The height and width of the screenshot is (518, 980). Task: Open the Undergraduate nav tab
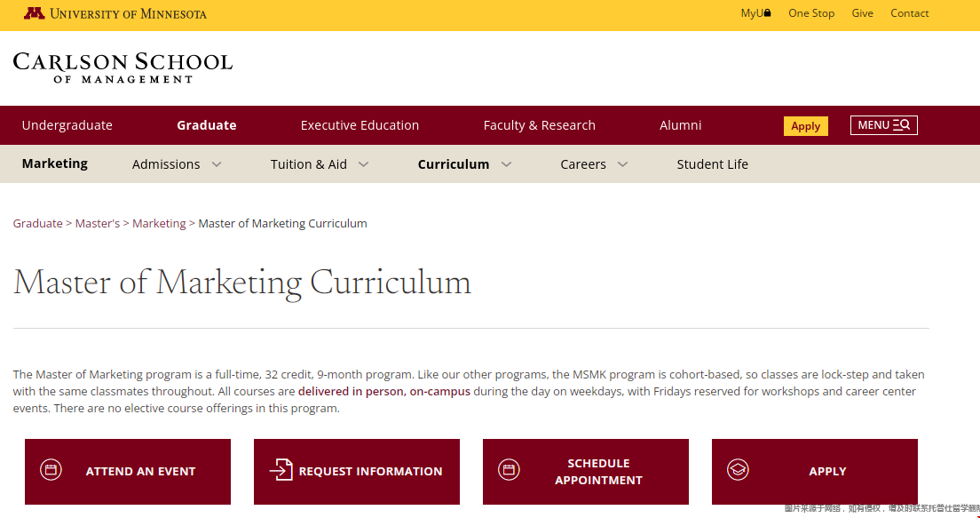coord(67,125)
